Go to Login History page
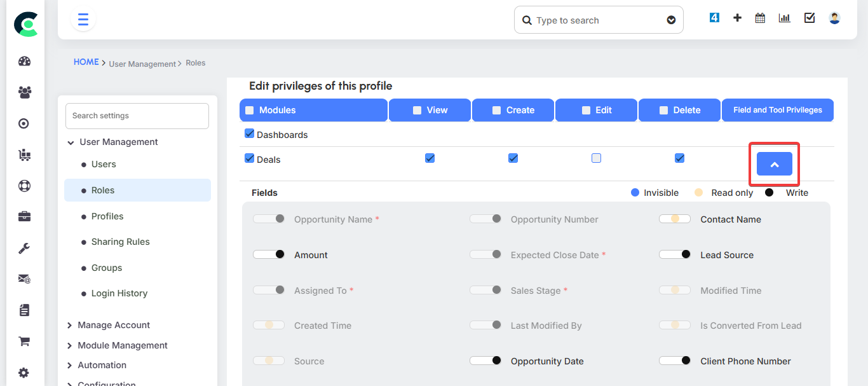Screen dimensions: 868x386 click(x=119, y=293)
